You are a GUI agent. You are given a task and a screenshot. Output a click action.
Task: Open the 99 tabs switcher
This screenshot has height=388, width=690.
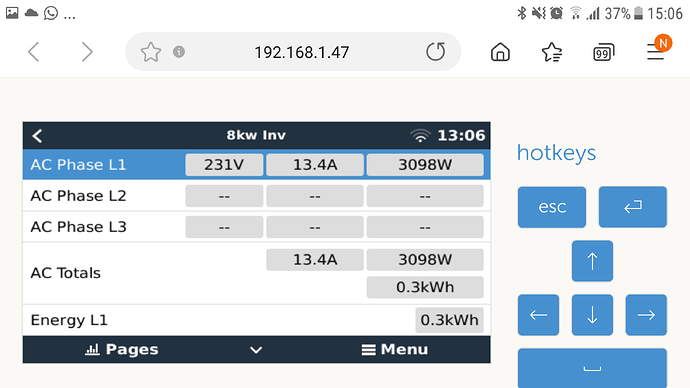(603, 52)
